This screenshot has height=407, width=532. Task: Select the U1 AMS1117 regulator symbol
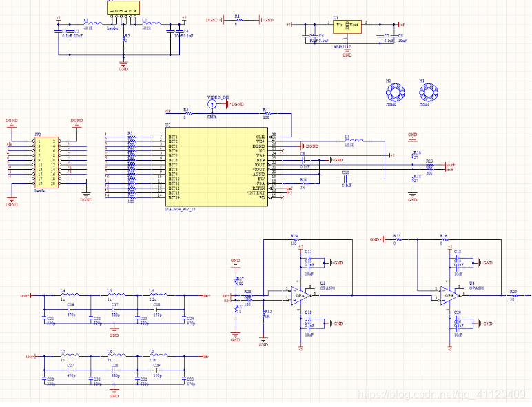(x=347, y=26)
